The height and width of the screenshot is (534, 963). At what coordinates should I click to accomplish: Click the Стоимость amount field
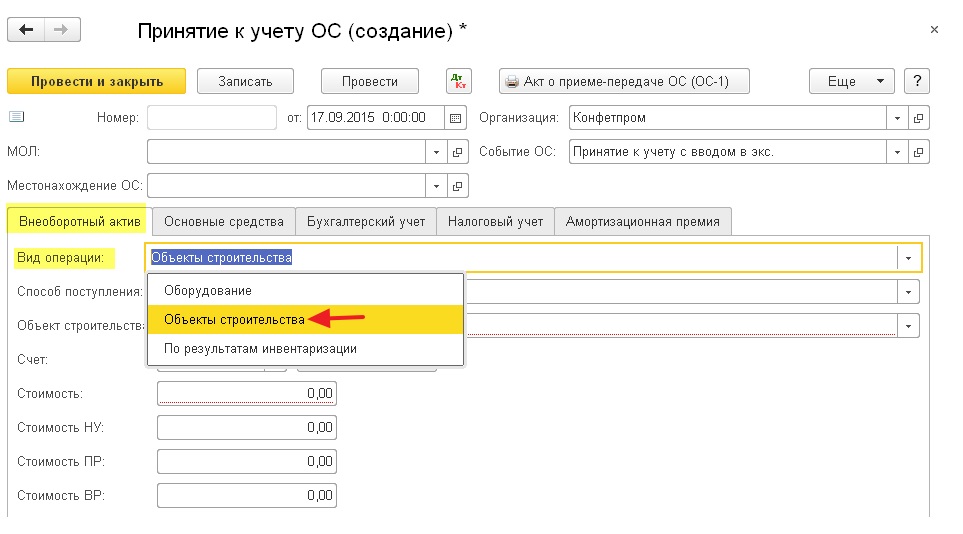247,393
